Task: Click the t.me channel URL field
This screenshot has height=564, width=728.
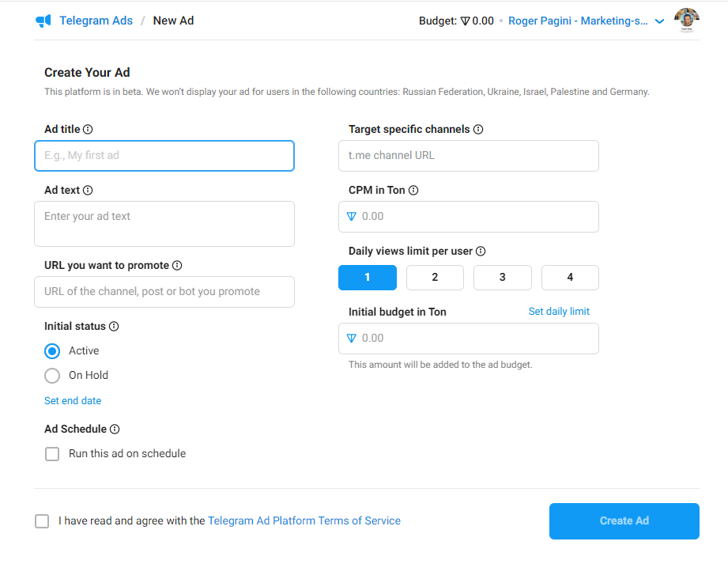Action: [469, 156]
